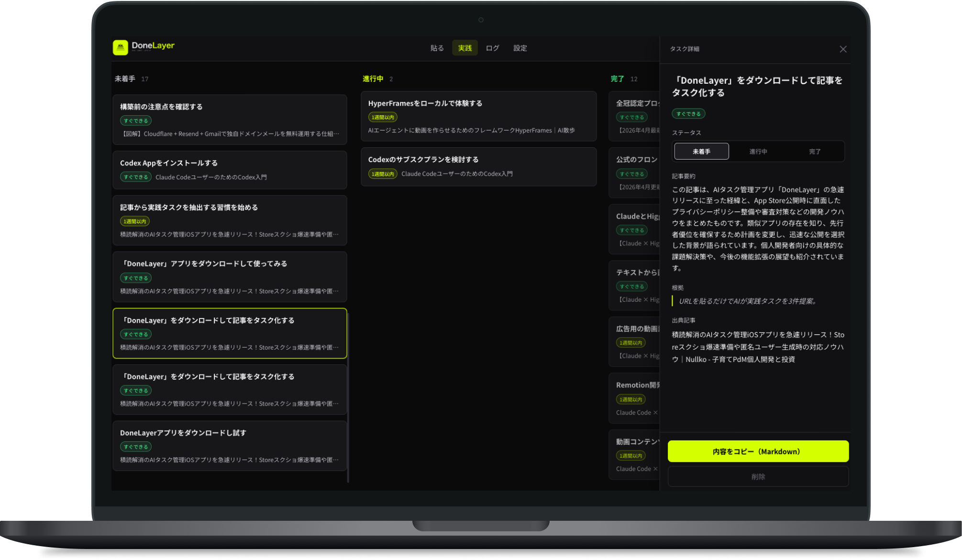Open task Codexのサブスクプランを検討する
Viewport: 962px width, 560px height.
point(478,166)
